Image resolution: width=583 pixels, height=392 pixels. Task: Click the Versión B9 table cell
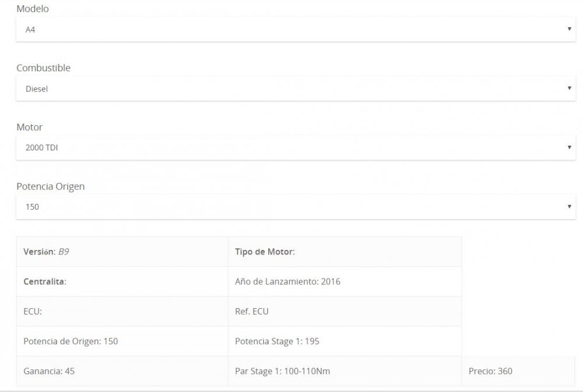tap(122, 252)
